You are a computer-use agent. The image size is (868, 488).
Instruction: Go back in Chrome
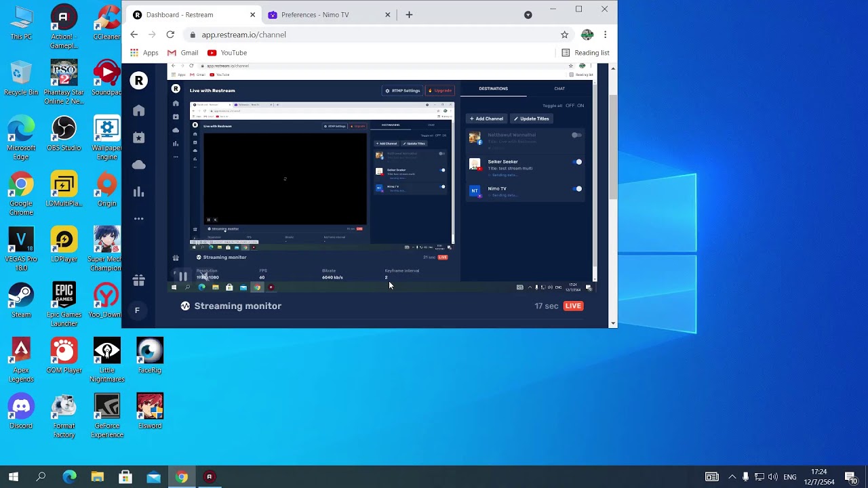coord(134,35)
